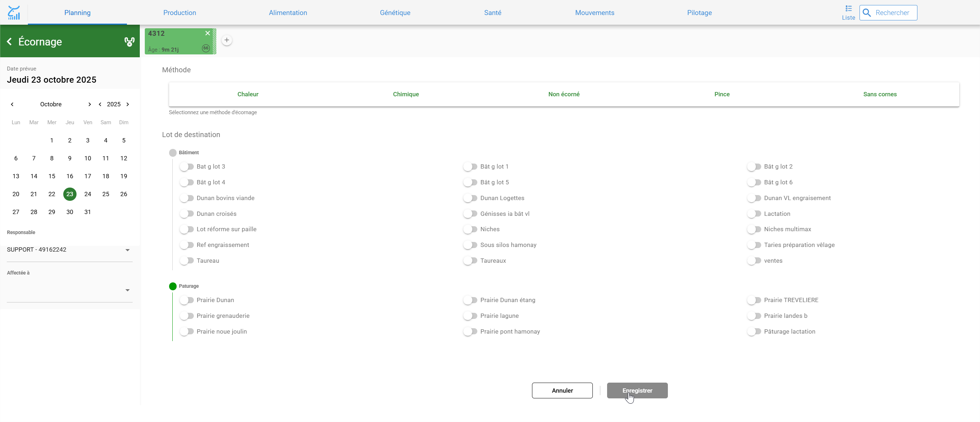Screen dimensions: 980x422
Task: Enable Dunan Logettes destination
Action: click(470, 198)
